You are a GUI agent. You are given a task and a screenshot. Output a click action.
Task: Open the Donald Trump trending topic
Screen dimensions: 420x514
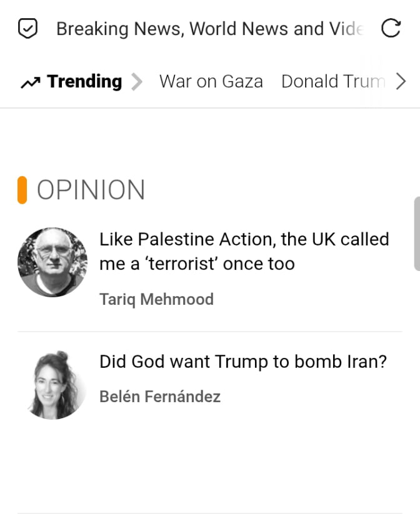[332, 82]
